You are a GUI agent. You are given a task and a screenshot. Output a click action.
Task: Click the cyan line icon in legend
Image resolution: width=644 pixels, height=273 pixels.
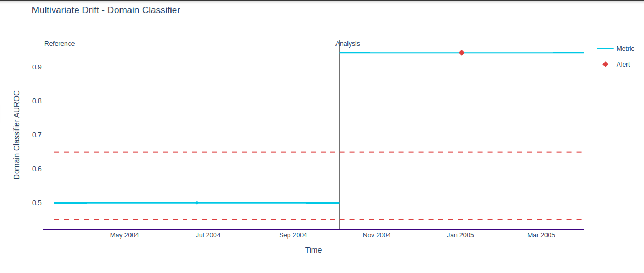pyautogui.click(x=605, y=49)
